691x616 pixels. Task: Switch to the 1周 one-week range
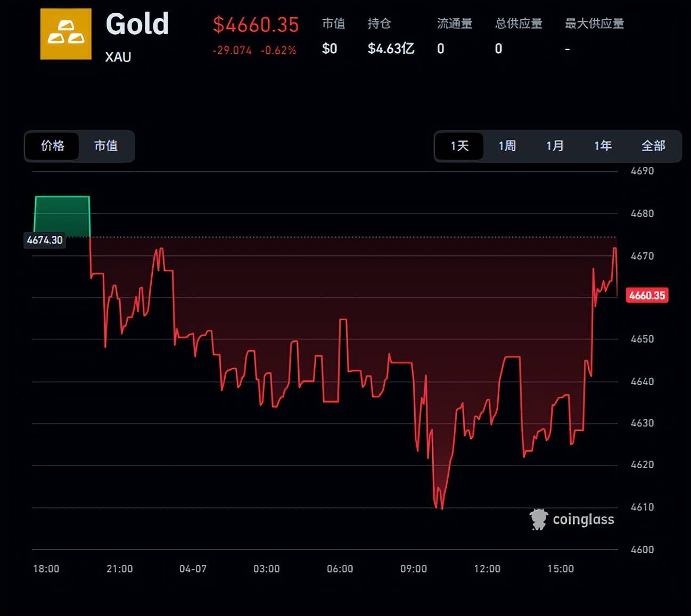click(507, 146)
